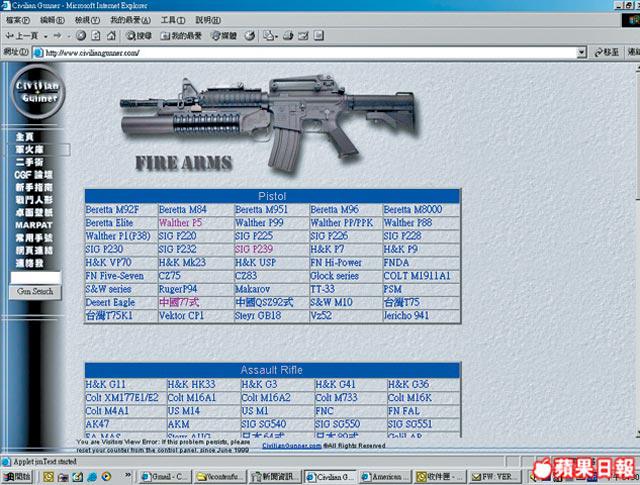The width and height of the screenshot is (640, 485).
Task: Expand the quick launch overflow chevron
Action: click(128, 475)
